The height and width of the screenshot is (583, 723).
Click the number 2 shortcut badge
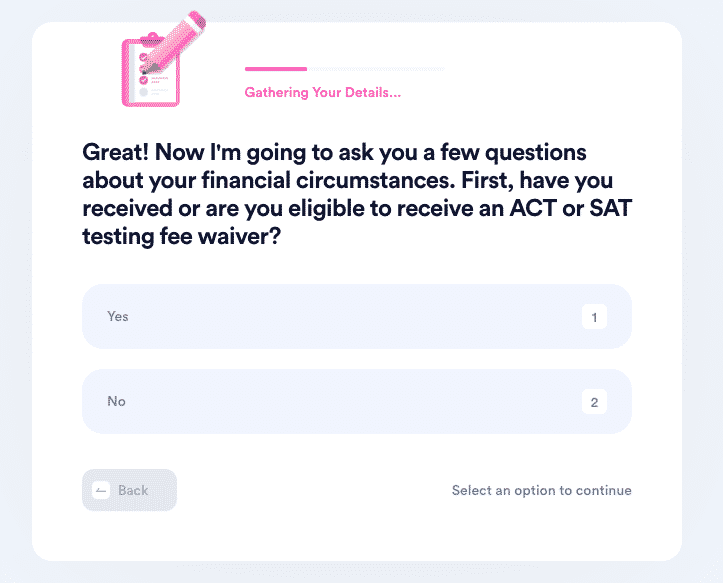pyautogui.click(x=594, y=402)
